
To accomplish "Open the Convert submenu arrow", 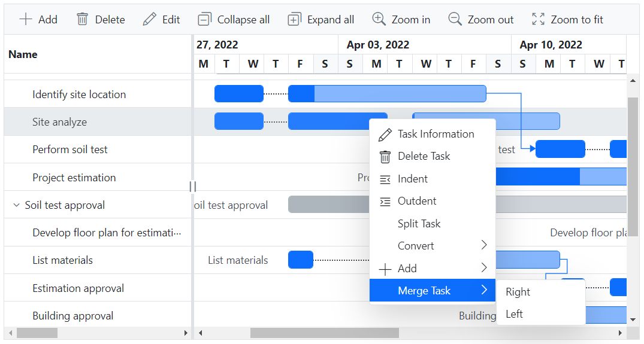I will (x=484, y=245).
